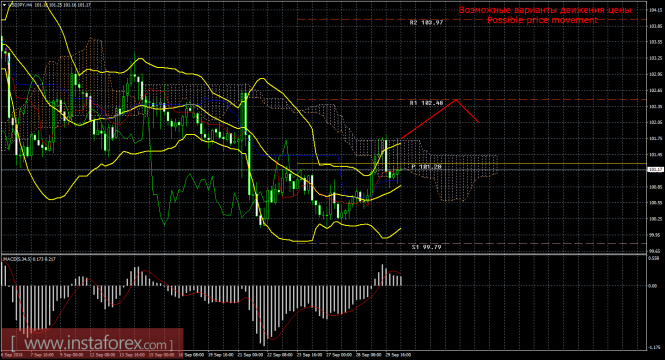Click the small triangle beside USDJPY,H4 title
Screen dimensions: 665x360
pyautogui.click(x=4, y=6)
